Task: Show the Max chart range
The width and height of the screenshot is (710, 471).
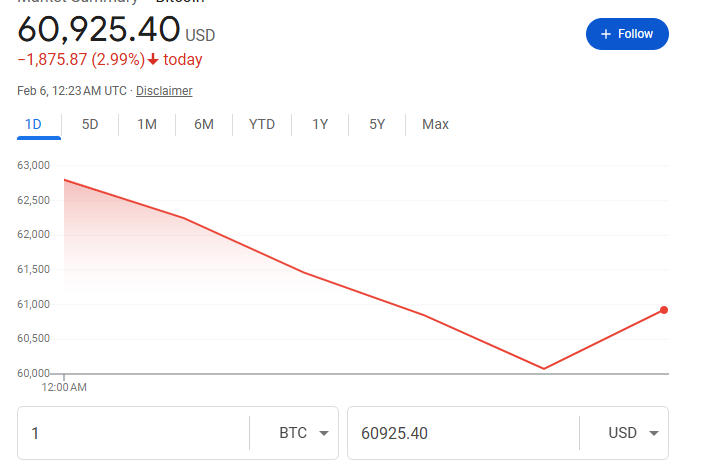Action: (x=435, y=124)
